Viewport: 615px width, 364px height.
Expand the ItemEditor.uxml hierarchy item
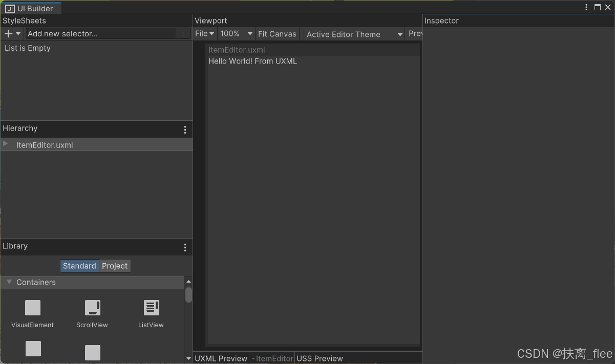point(5,145)
